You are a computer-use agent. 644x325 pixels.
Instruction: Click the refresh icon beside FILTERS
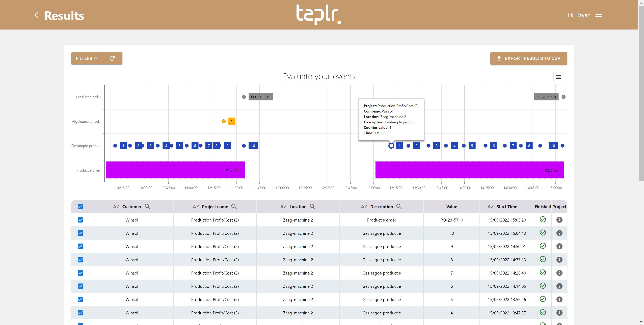tap(112, 58)
